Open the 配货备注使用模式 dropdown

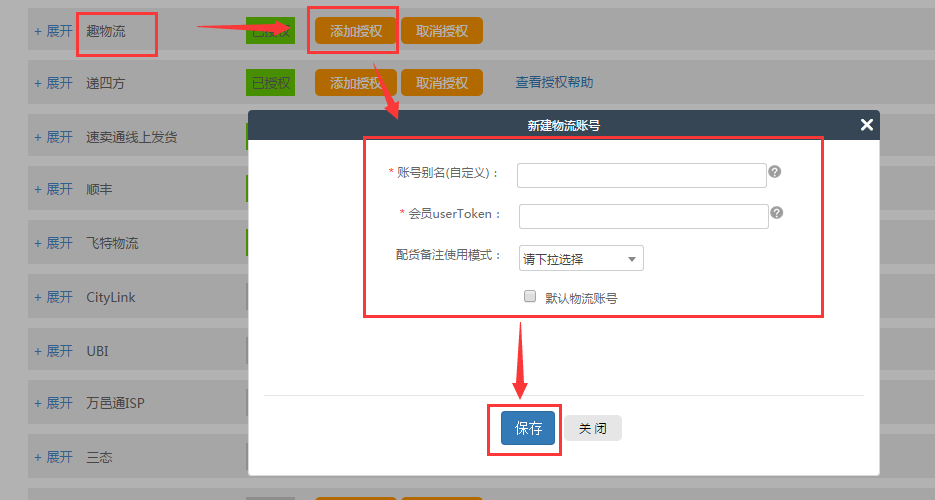click(x=581, y=259)
